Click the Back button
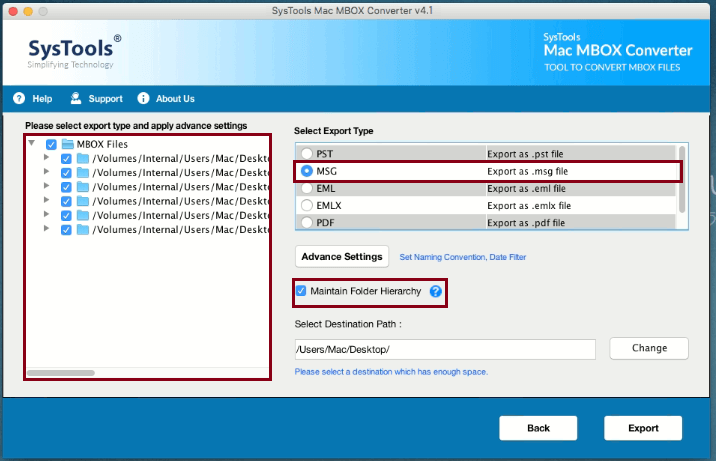716x461 pixels. [x=538, y=428]
